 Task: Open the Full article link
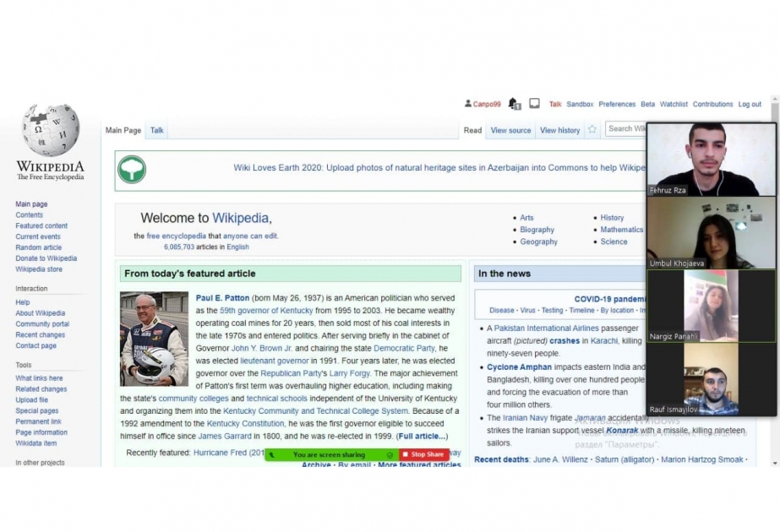(421, 436)
